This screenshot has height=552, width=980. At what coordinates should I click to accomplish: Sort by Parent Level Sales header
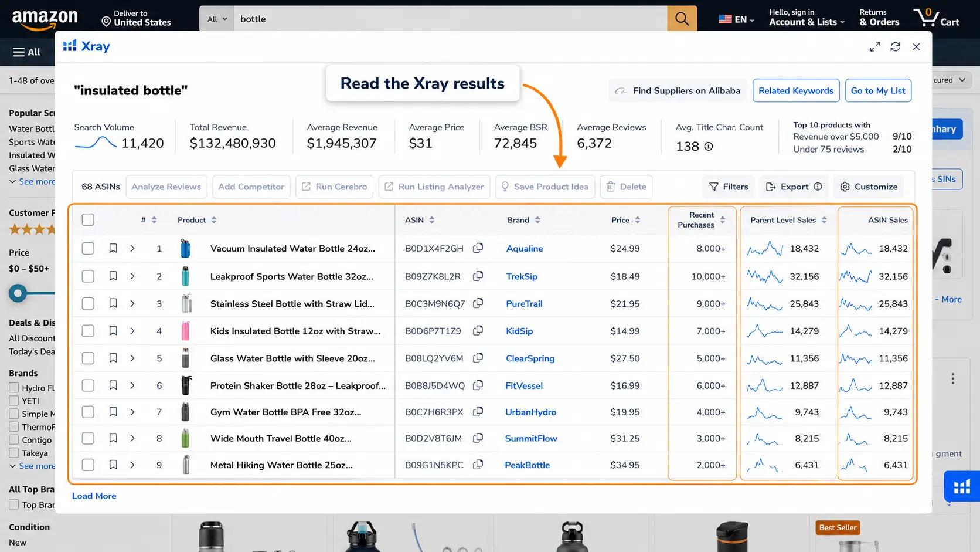tap(788, 220)
